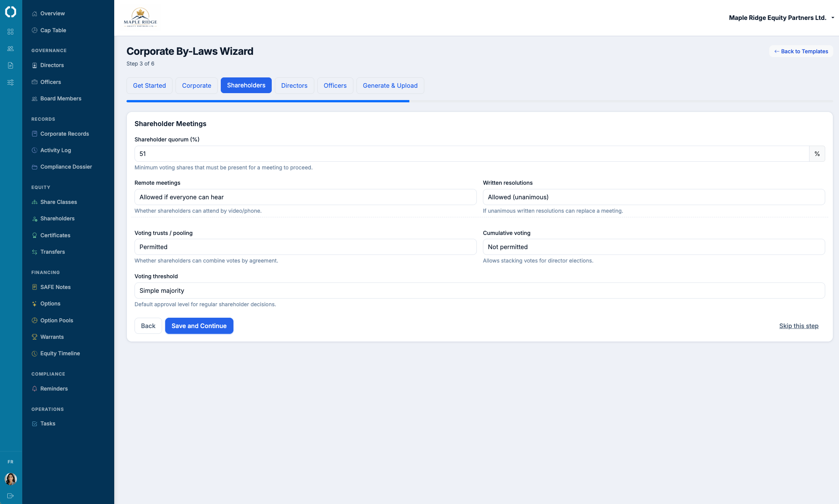Screen dimensions: 839x504
Task: Click the Option Pools icon
Action: point(34,320)
